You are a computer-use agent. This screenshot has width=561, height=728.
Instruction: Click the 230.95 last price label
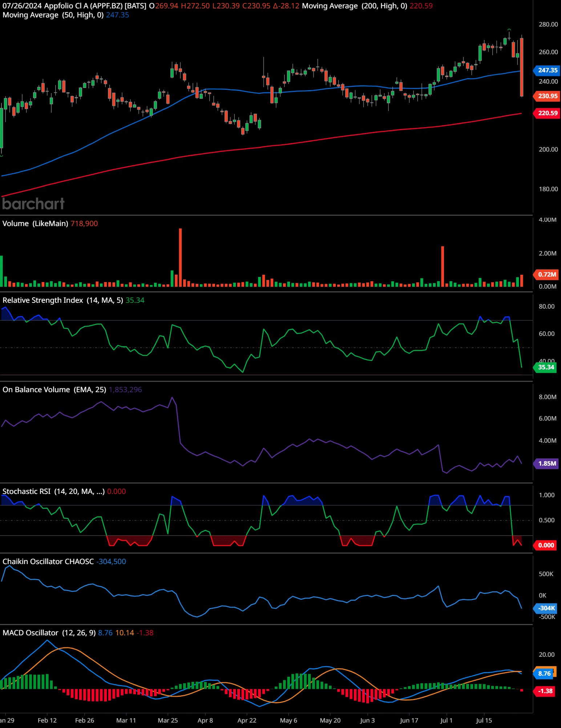point(547,96)
